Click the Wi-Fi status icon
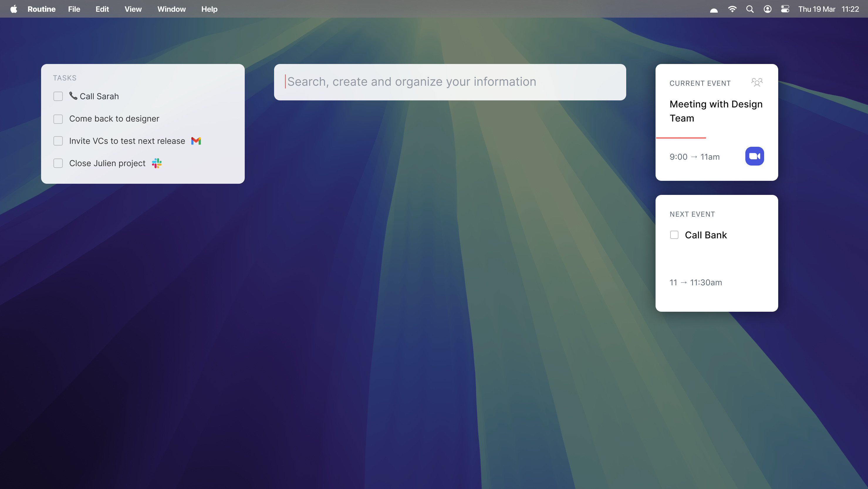Viewport: 868px width, 489px height. [x=732, y=9]
